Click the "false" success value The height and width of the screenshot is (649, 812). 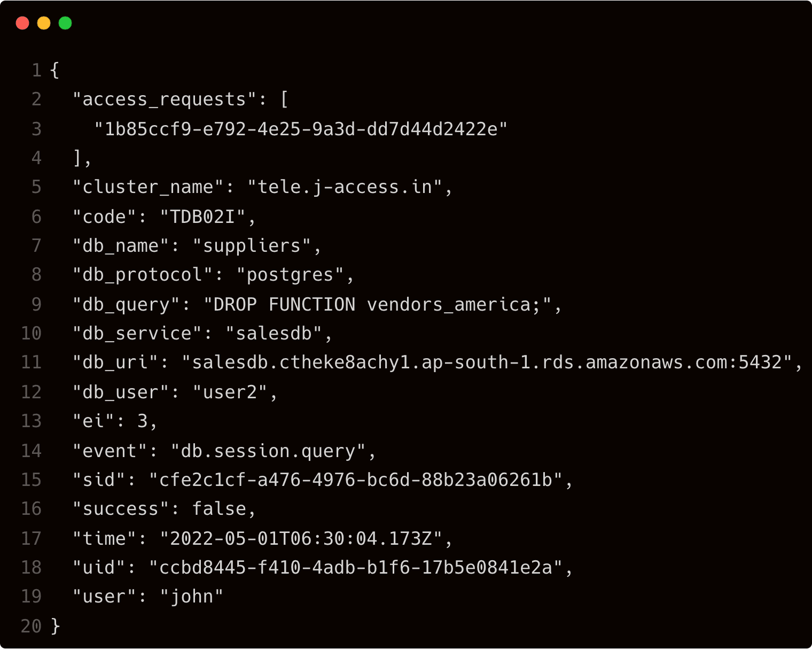point(219,509)
